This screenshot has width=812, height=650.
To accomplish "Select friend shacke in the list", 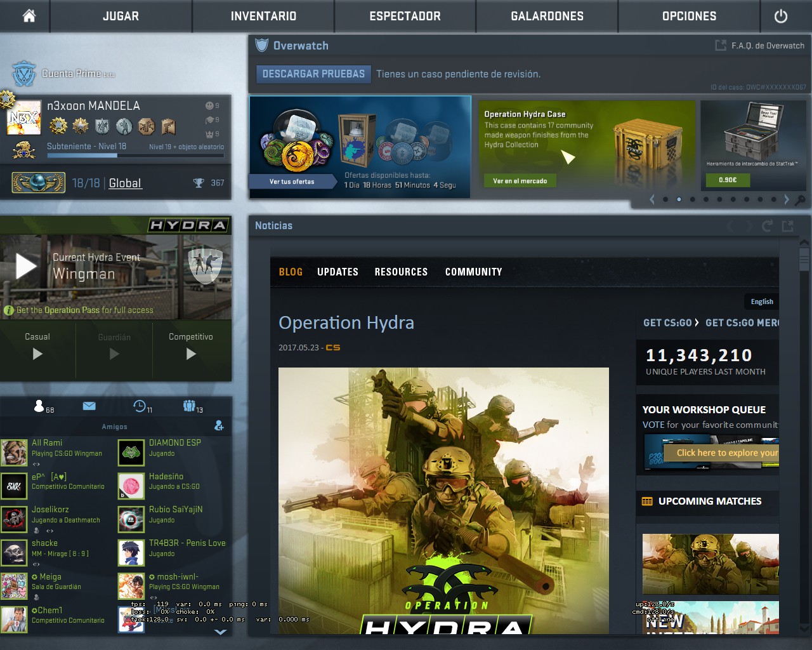I will 58,552.
